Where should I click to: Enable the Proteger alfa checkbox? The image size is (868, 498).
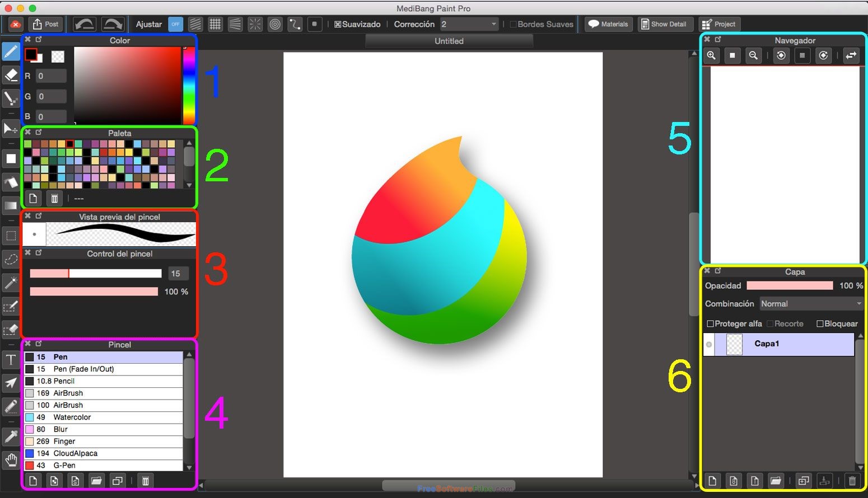pyautogui.click(x=710, y=323)
